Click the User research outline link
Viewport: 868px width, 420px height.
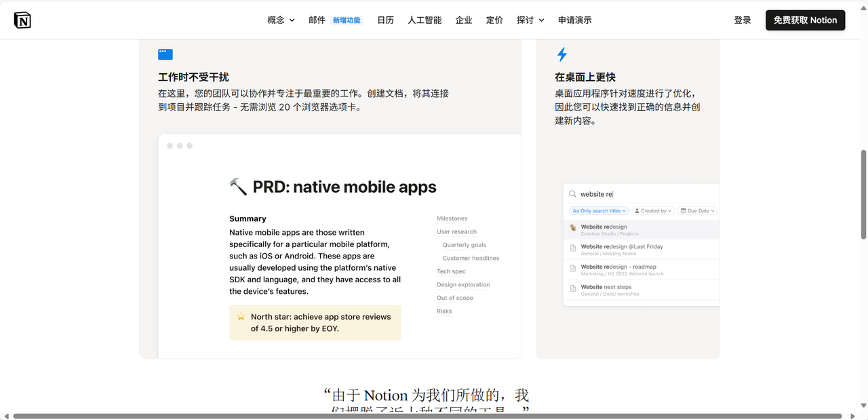point(456,232)
